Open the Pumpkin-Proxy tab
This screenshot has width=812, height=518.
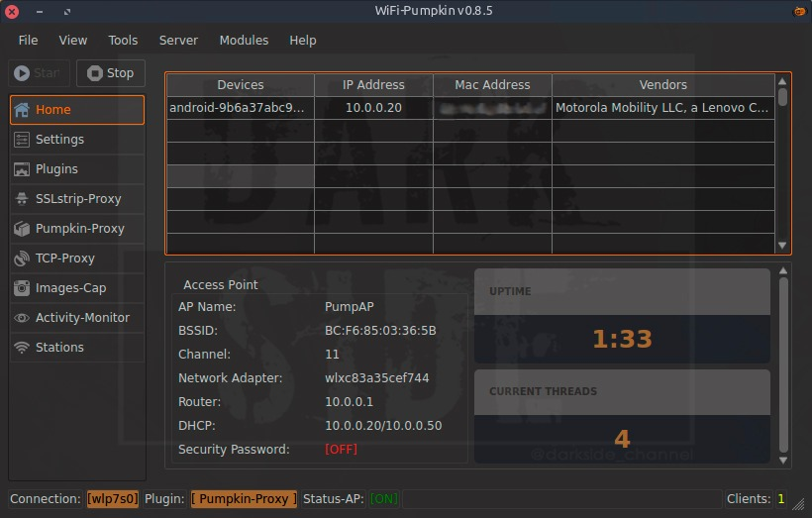tap(79, 229)
